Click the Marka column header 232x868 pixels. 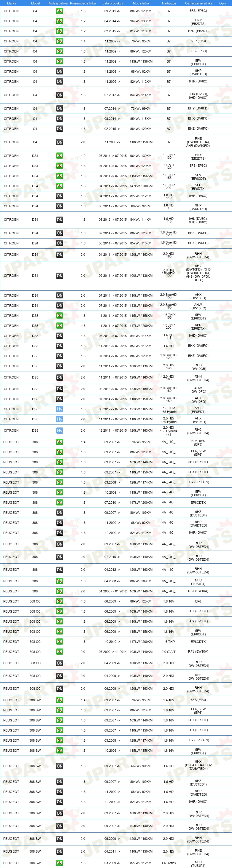pyautogui.click(x=12, y=3)
